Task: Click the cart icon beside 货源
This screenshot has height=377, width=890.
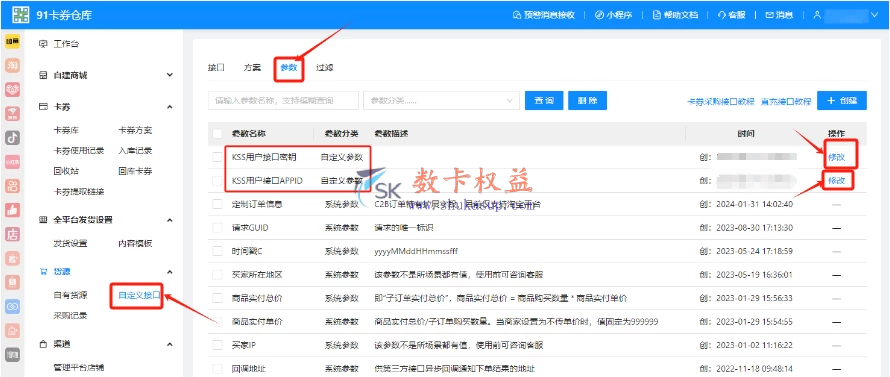Action: (x=43, y=271)
